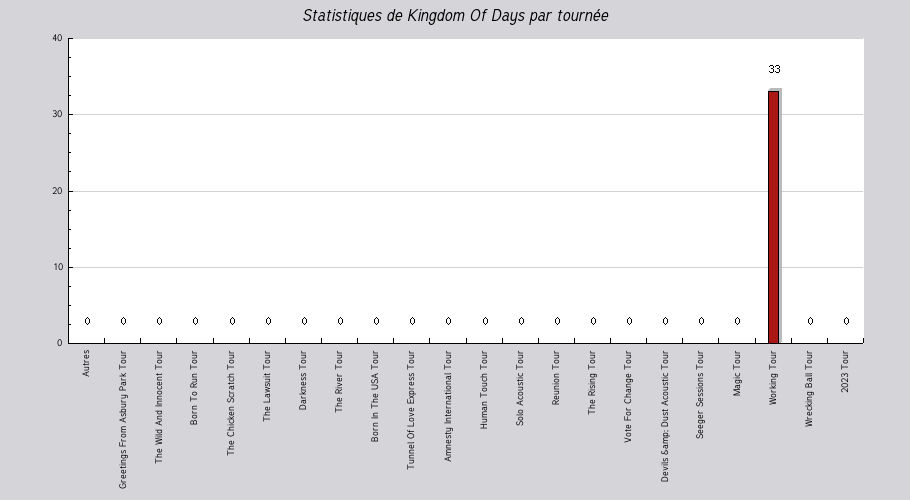Click the red Working Tour bar
This screenshot has height=500, width=910.
coord(773,217)
